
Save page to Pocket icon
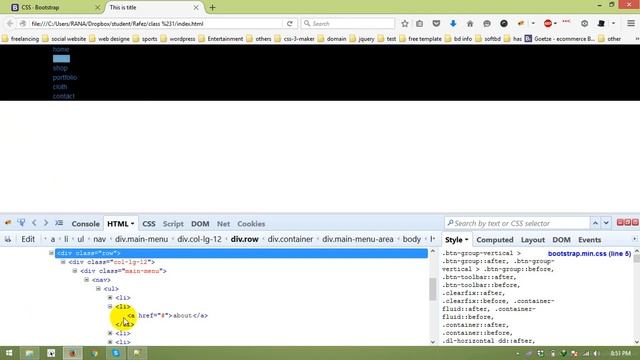coord(436,24)
